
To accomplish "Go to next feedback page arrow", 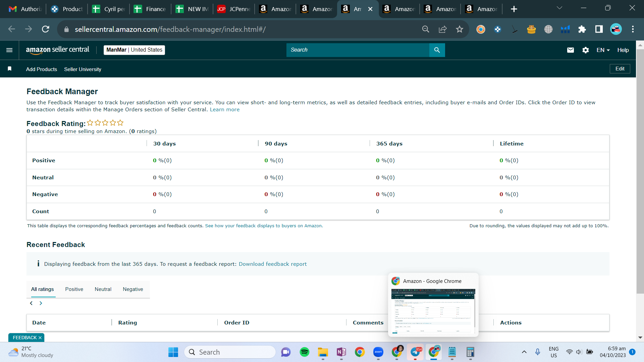I will point(41,303).
